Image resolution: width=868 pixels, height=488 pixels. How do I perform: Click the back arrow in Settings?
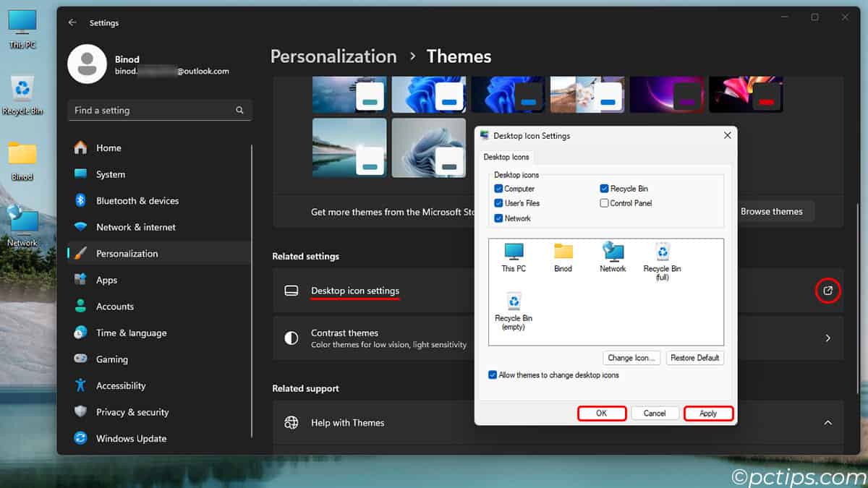pyautogui.click(x=72, y=22)
